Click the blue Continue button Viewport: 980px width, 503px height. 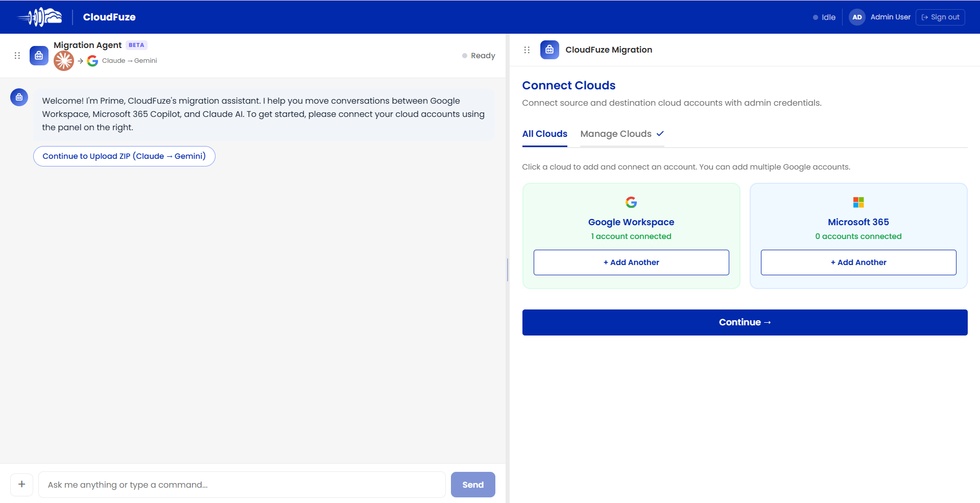[x=745, y=322]
